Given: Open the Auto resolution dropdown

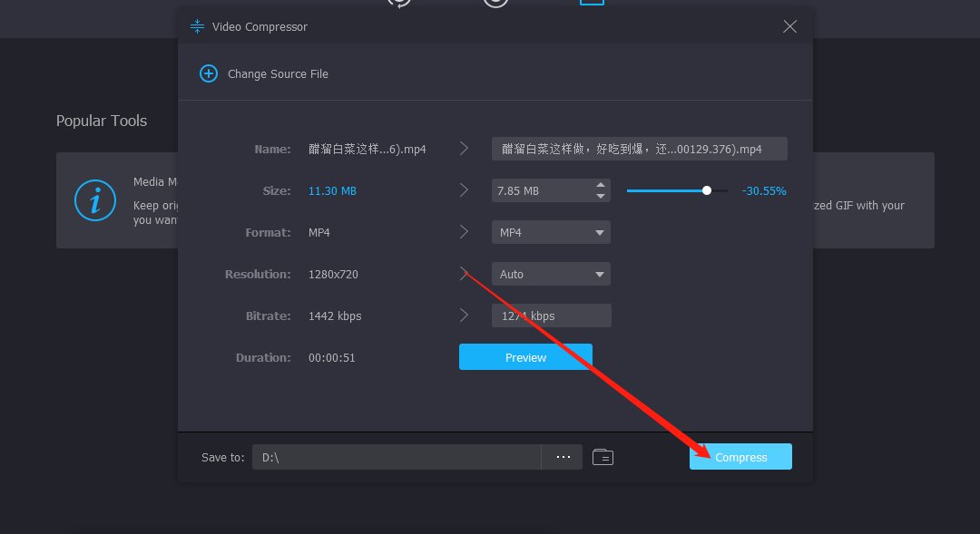Looking at the screenshot, I should [x=551, y=274].
